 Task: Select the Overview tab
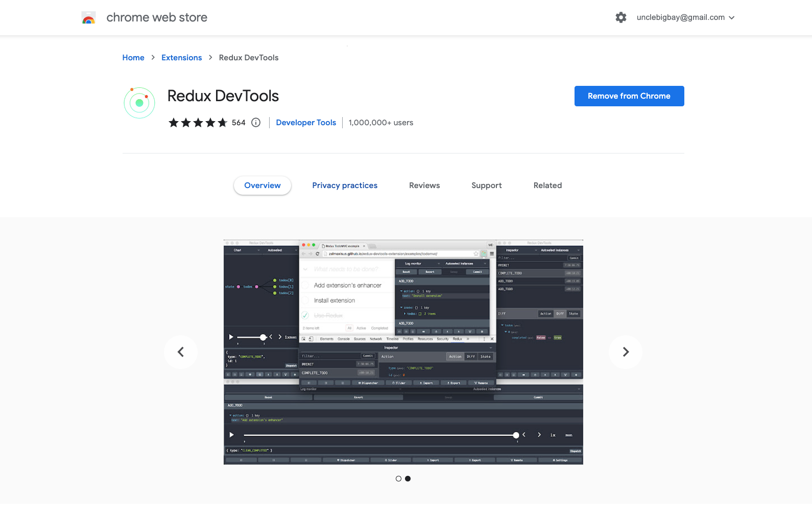point(262,186)
